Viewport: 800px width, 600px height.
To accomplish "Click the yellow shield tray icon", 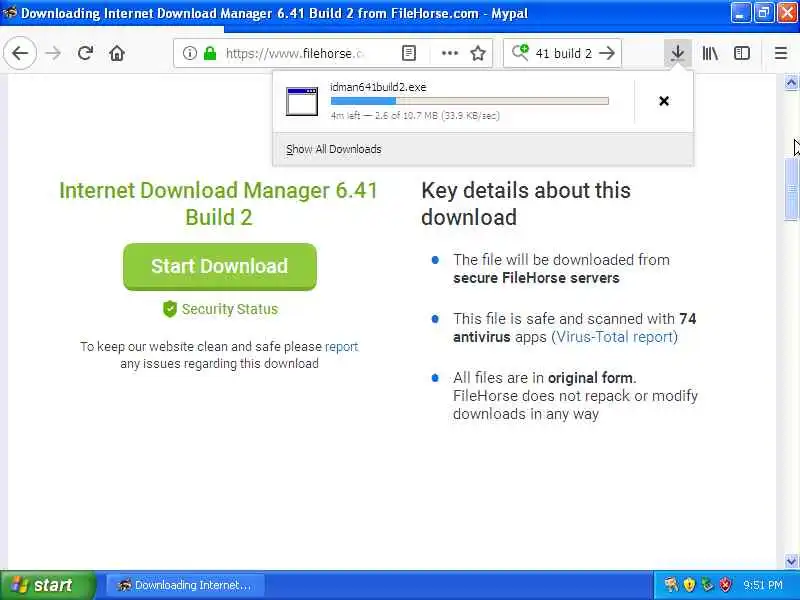I will pos(689,585).
